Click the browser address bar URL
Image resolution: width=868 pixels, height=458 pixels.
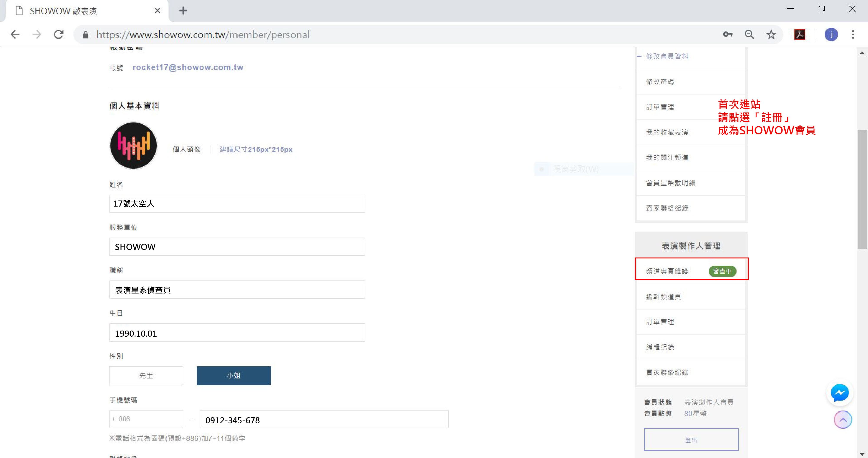[203, 35]
